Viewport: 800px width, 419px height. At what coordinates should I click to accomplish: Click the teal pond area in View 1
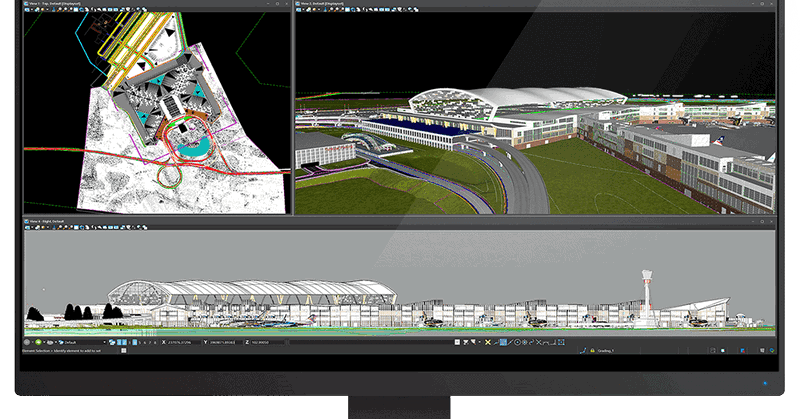click(195, 149)
